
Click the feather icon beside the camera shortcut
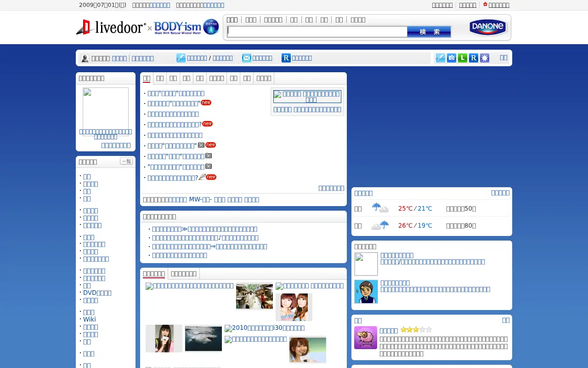pos(441,58)
